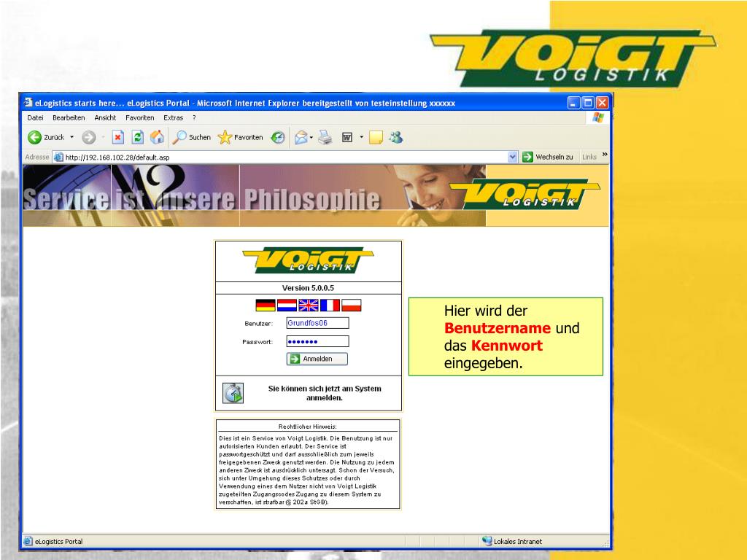Image resolution: width=747 pixels, height=560 pixels.
Task: Open the History (Verlauf) clock icon
Action: pos(278,138)
